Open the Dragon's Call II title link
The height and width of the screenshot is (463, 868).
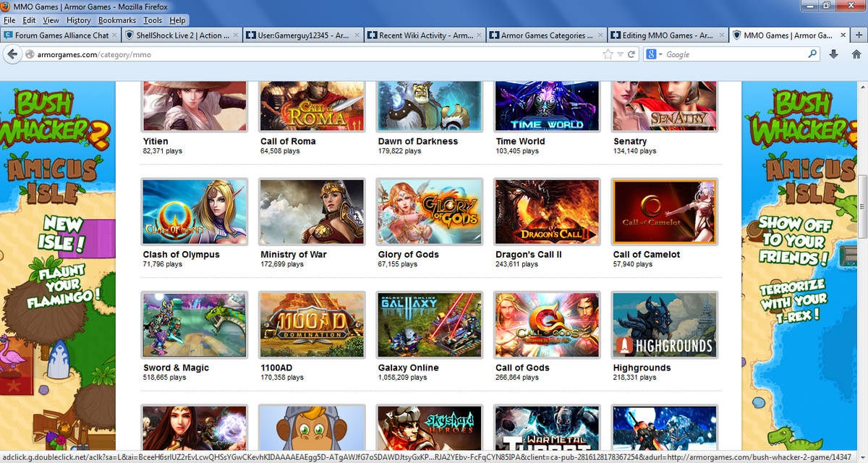pos(529,255)
